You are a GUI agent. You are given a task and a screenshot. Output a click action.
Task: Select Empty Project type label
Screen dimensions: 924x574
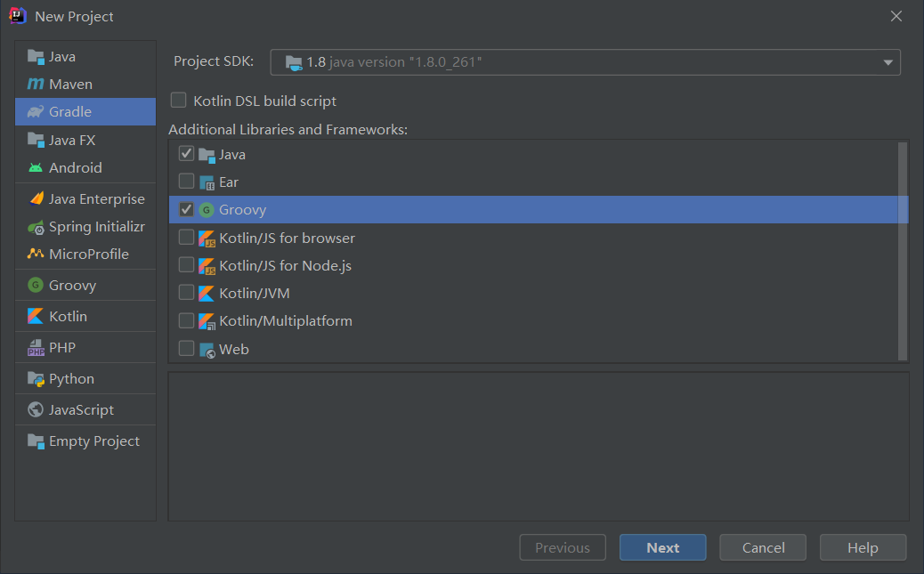(x=94, y=441)
